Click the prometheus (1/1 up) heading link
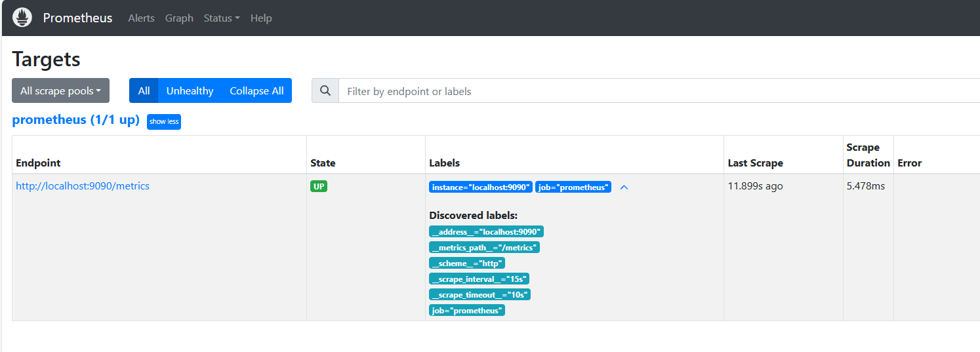This screenshot has height=352, width=980. click(75, 120)
